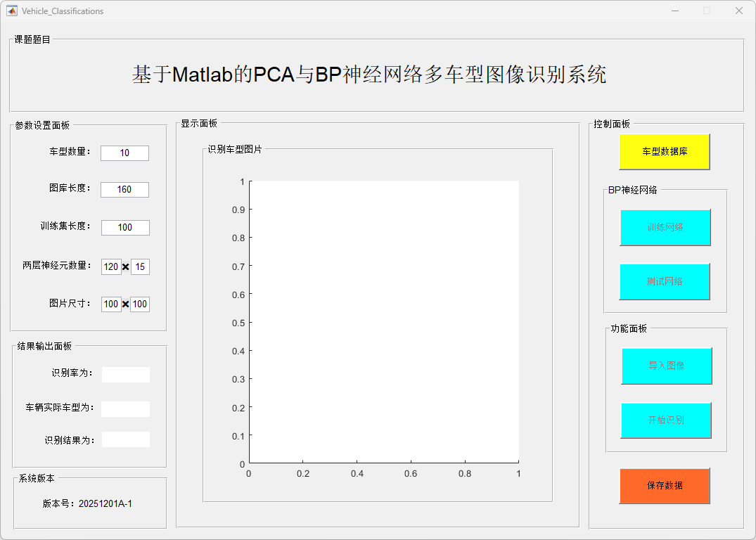The height and width of the screenshot is (540, 756).
Task: Click the 识别率为 output box
Action: [x=125, y=375]
